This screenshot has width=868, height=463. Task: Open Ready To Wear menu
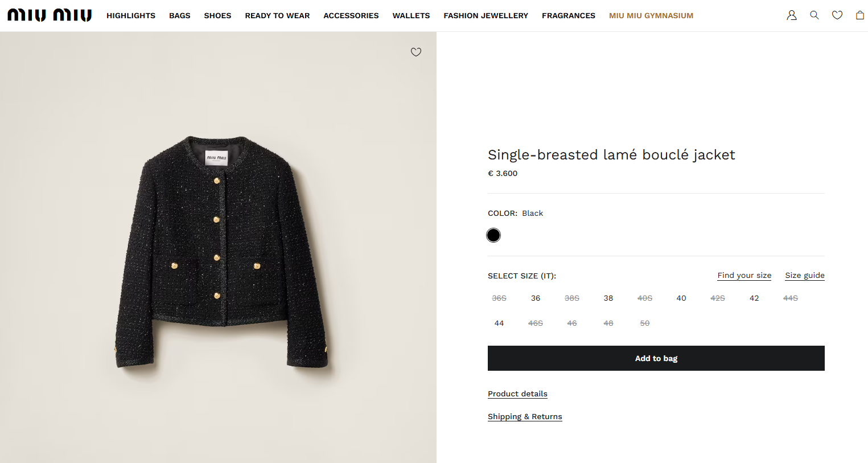[x=277, y=15]
